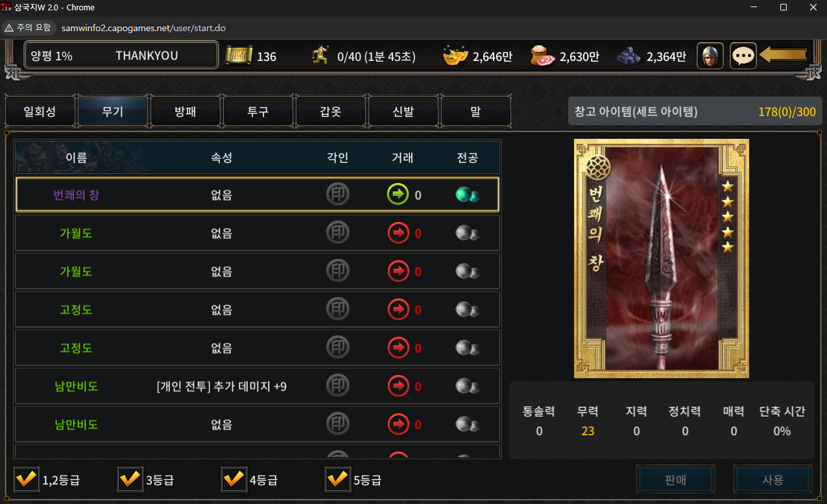Click the 사용 use button

[x=773, y=480]
